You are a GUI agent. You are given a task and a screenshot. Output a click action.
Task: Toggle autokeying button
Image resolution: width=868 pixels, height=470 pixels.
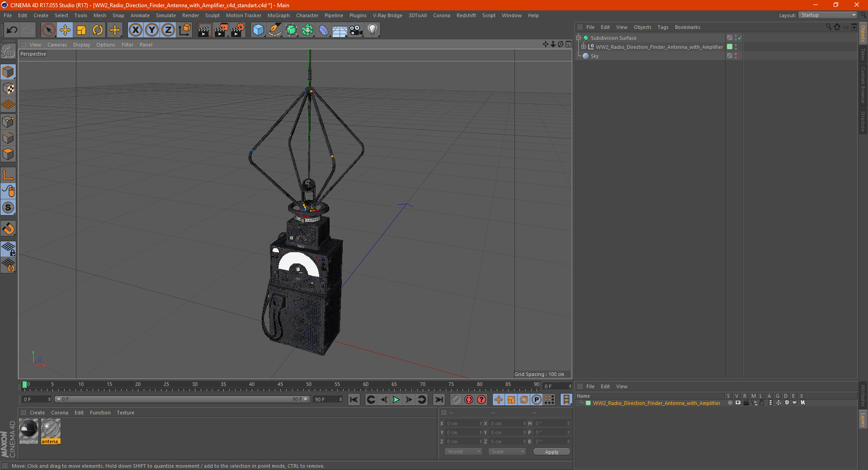(x=469, y=399)
